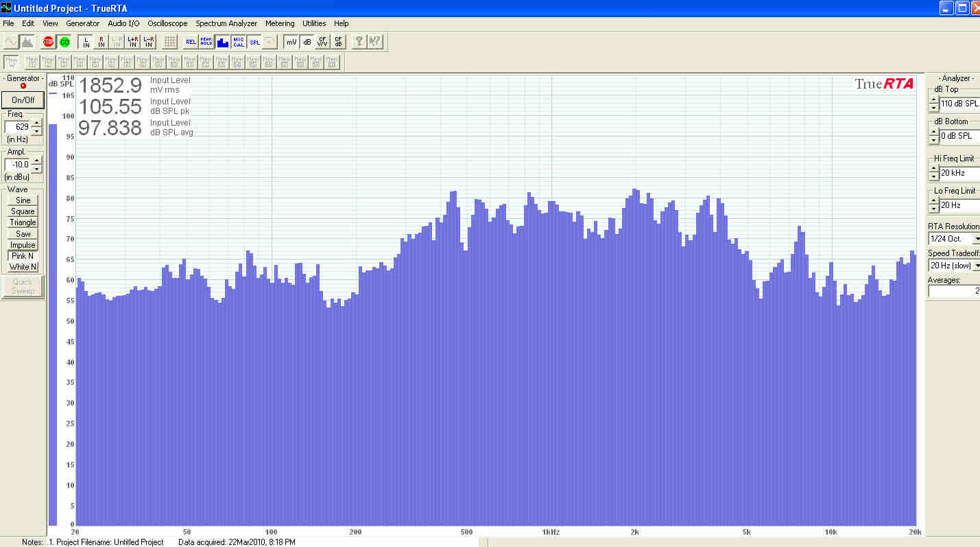Toggle the PEAK HOLD icon
The width and height of the screenshot is (980, 547).
click(206, 42)
